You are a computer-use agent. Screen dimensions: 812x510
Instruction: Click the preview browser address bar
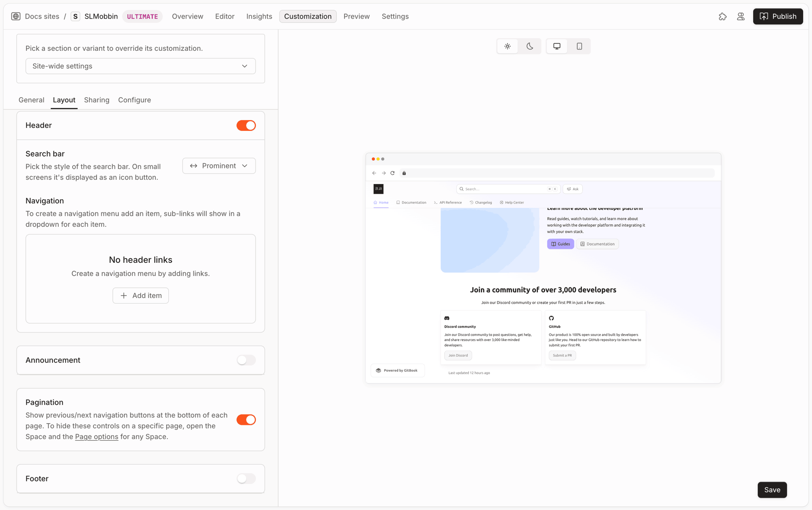click(557, 173)
